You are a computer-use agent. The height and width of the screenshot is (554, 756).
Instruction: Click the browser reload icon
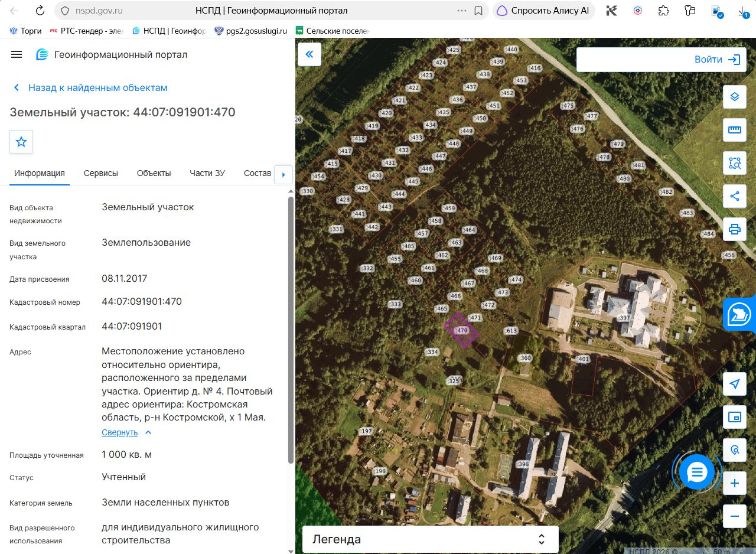[x=40, y=11]
